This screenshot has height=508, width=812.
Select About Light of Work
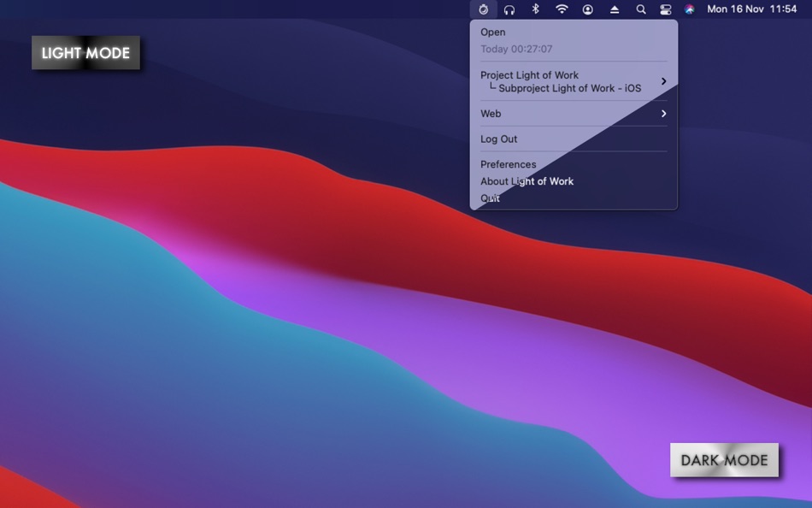click(x=527, y=181)
